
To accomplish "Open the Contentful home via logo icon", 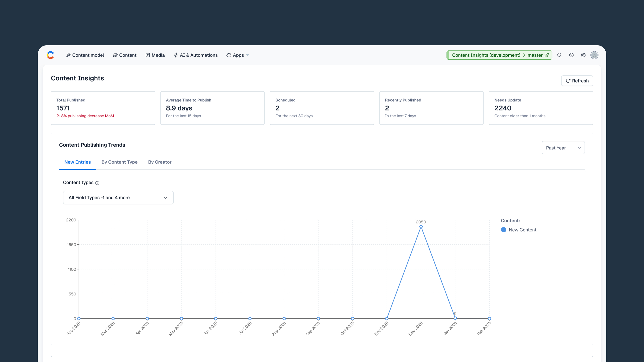I will [50, 55].
